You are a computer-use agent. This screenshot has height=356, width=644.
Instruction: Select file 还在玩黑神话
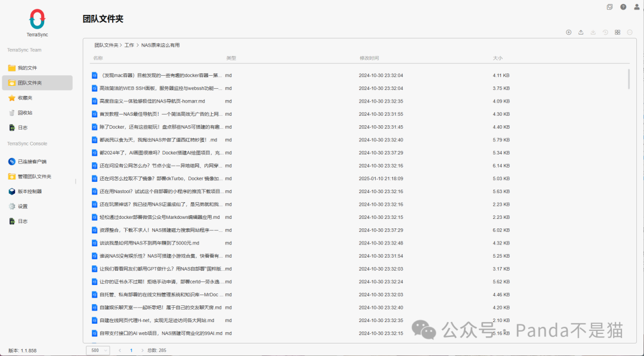point(161,204)
